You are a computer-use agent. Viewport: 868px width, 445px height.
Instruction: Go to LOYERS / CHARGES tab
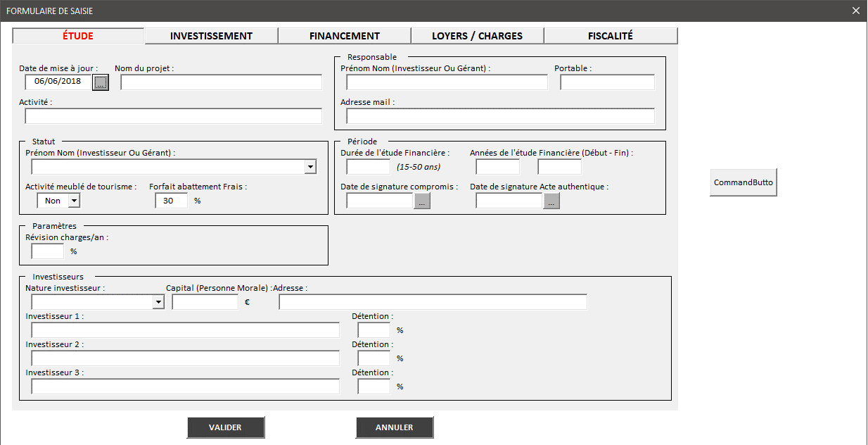coord(477,36)
